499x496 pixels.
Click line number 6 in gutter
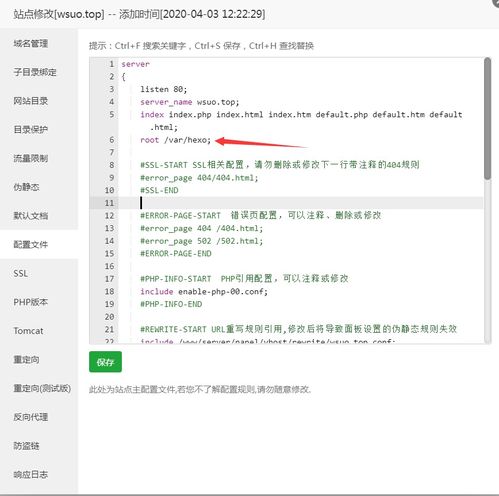(112, 140)
